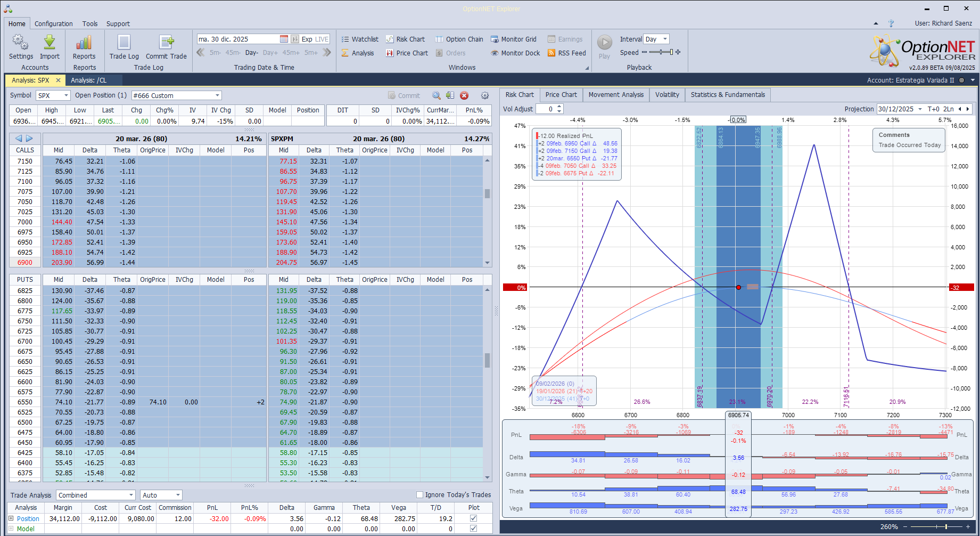Click the Import accounts icon
The height and width of the screenshot is (536, 980).
pos(50,43)
